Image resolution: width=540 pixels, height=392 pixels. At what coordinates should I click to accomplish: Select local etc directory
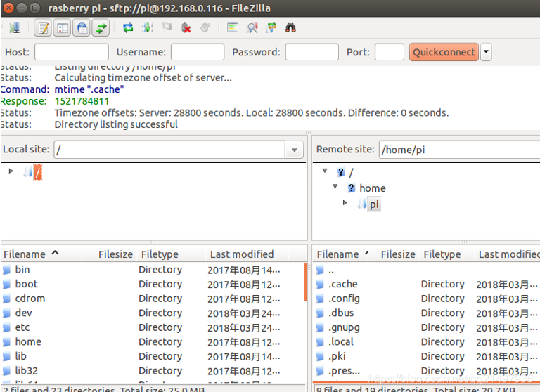click(152, 327)
